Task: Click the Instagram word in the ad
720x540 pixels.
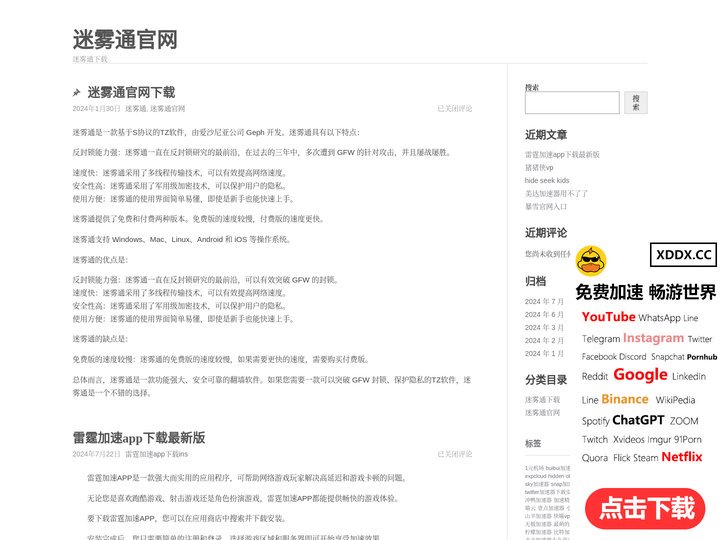Action: coord(653,338)
